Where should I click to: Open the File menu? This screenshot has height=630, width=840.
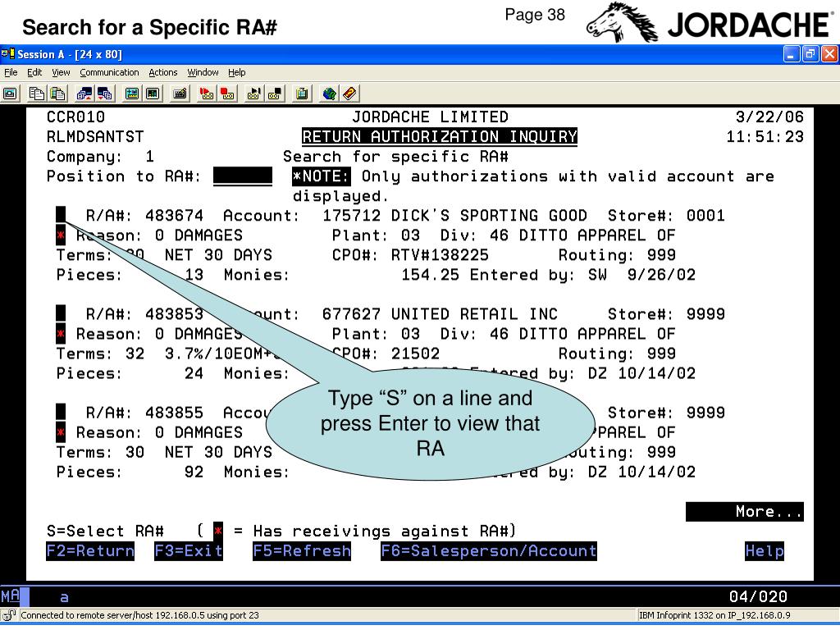[11, 72]
